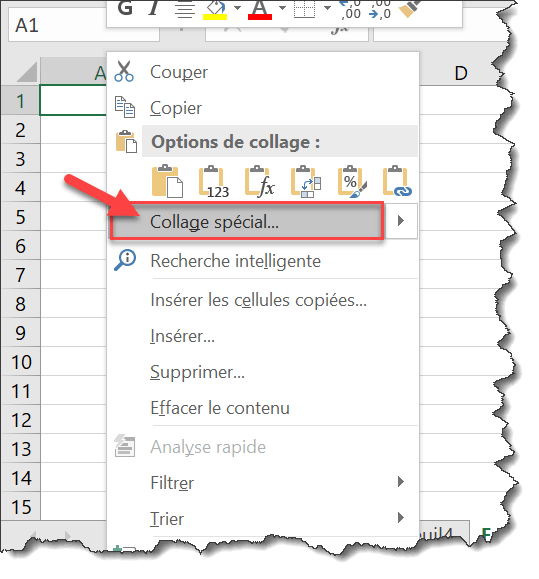Expand the Filtrer submenu arrow

[x=401, y=482]
